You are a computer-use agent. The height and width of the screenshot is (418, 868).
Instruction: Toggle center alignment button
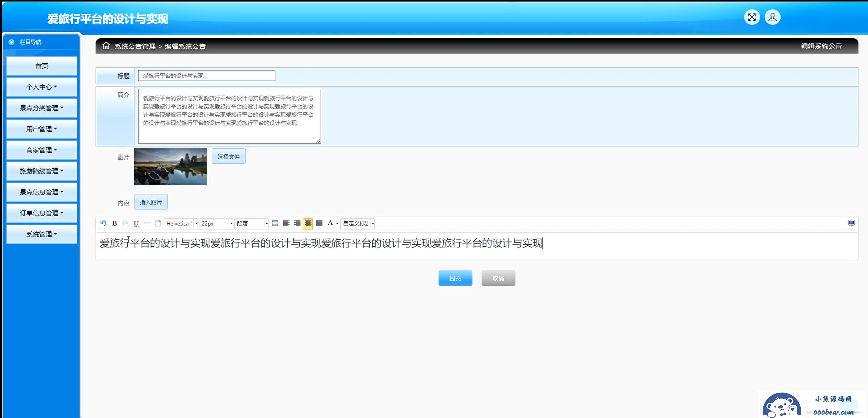coord(308,224)
